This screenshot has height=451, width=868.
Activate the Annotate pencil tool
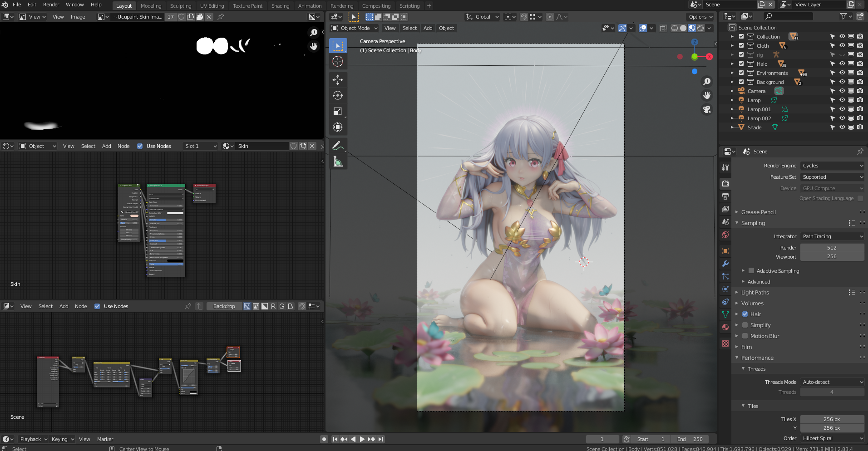(338, 146)
